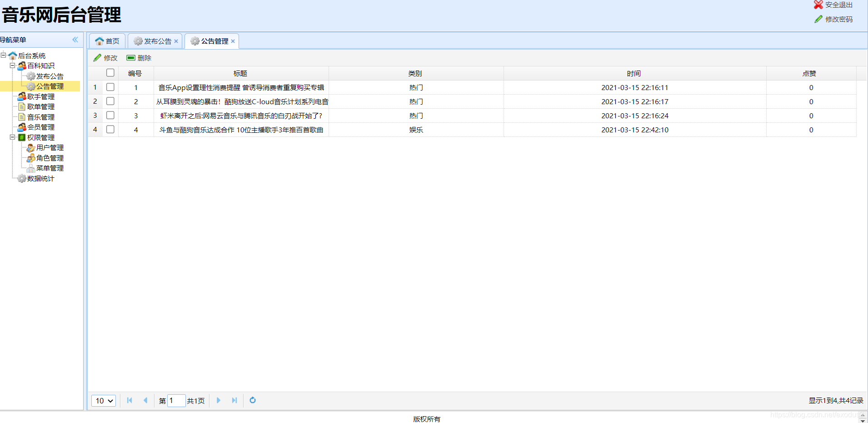Click the home icon on 首页 tab
Screen dimensions: 868x423
click(x=100, y=41)
